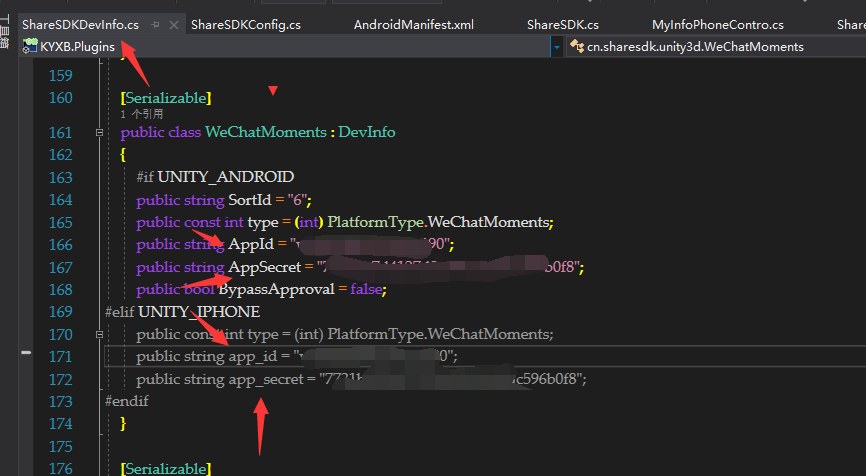Viewport: 866px width, 476px height.
Task: Switch to the AndroidManifest.xml tab
Action: [413, 24]
